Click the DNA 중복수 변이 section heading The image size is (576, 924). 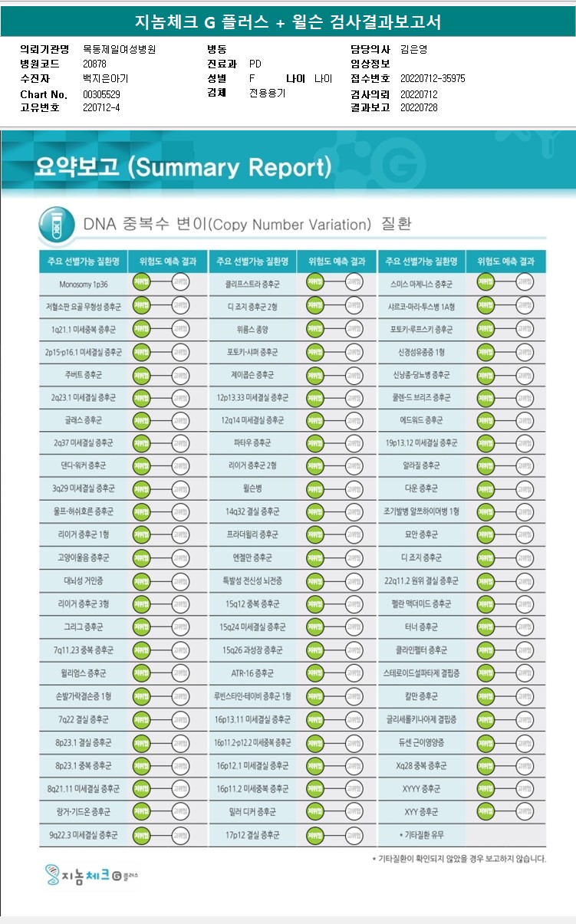pos(247,225)
